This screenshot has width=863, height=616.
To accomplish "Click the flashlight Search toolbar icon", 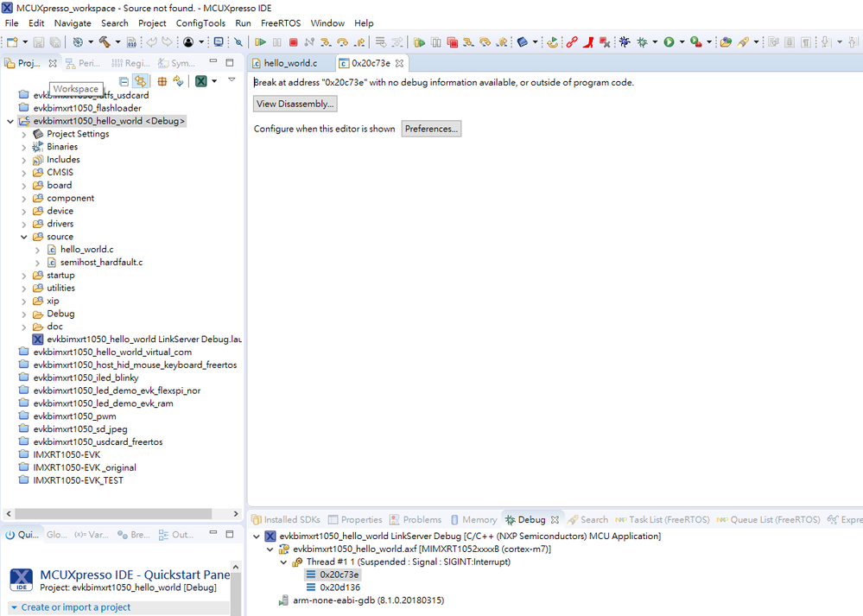I will pyautogui.click(x=744, y=41).
